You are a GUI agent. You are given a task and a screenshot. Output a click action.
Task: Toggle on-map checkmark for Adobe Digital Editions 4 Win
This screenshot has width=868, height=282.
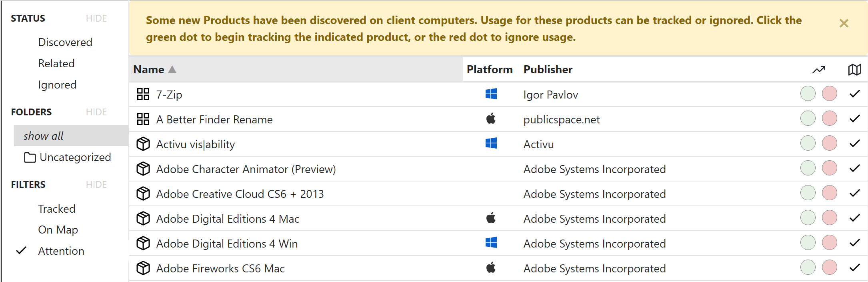point(854,243)
